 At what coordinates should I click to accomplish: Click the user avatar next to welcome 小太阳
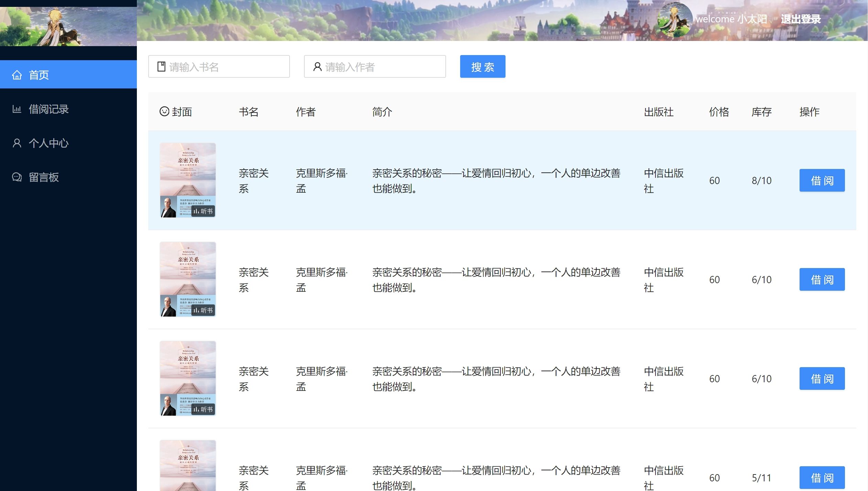pos(675,19)
